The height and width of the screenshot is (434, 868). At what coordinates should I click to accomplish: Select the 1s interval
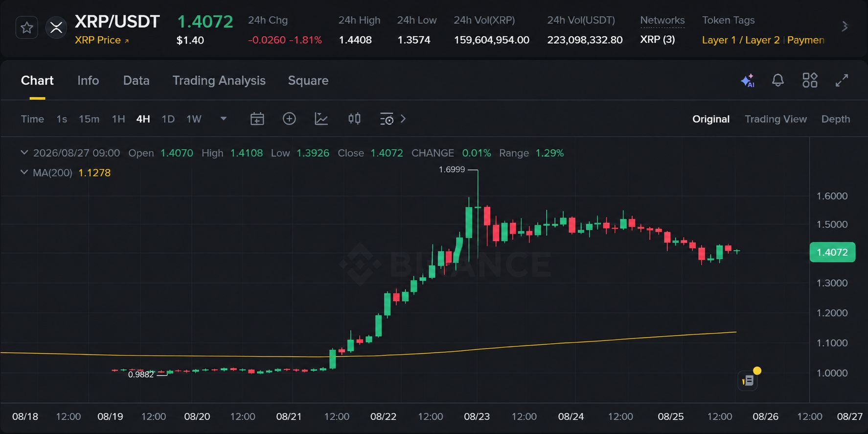click(62, 119)
